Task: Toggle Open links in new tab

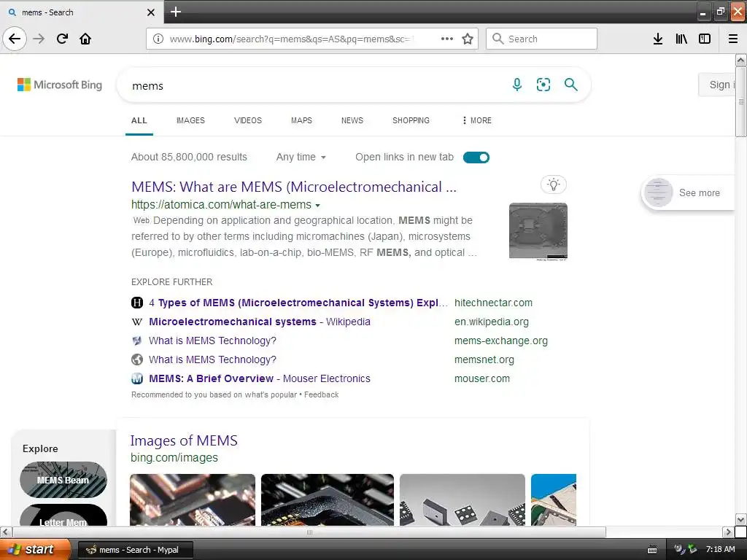Action: (476, 157)
